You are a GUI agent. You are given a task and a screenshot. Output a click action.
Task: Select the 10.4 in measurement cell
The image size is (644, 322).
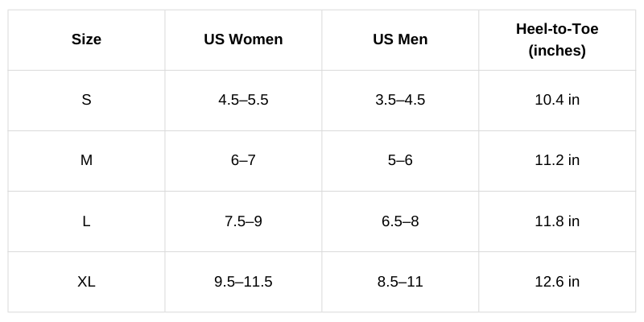pos(557,100)
